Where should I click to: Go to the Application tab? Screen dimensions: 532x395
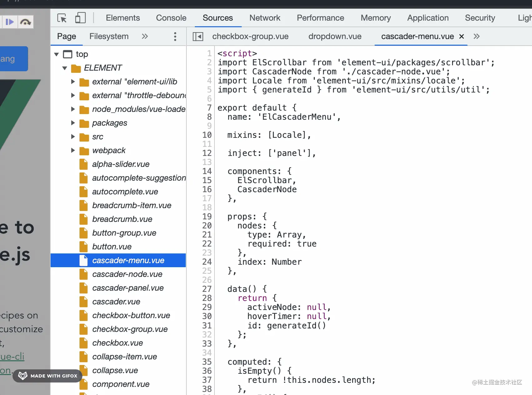click(x=428, y=18)
